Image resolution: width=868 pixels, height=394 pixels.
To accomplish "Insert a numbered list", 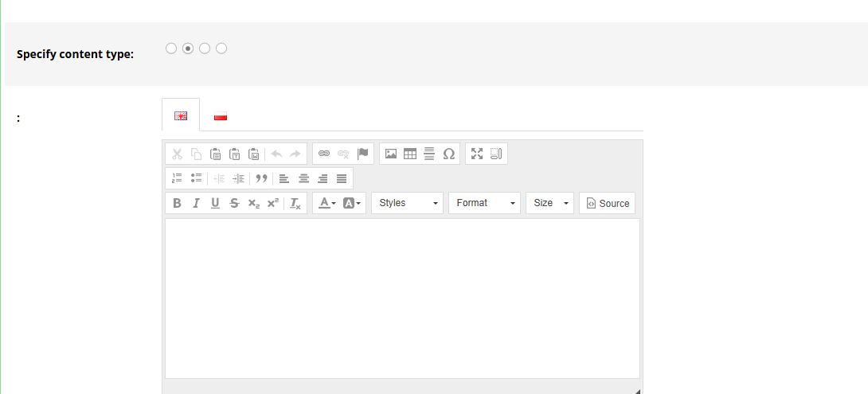I will pyautogui.click(x=177, y=178).
